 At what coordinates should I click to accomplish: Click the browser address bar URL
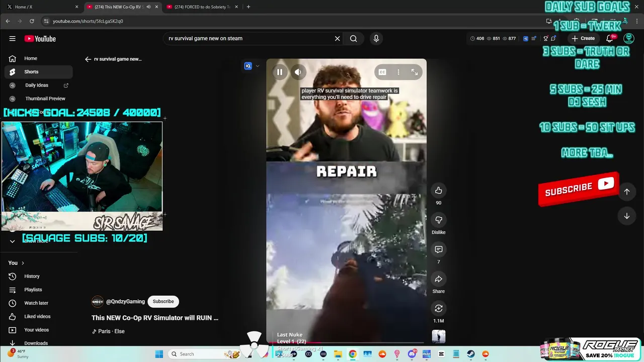click(x=88, y=21)
